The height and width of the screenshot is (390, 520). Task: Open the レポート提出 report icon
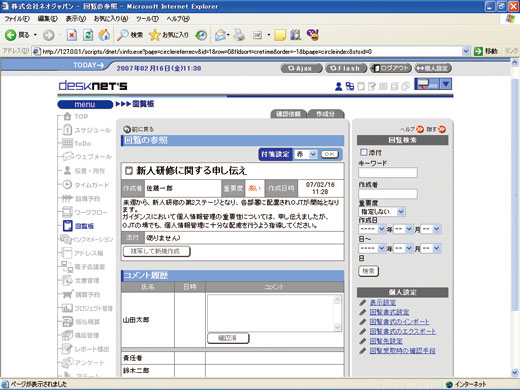click(x=68, y=349)
